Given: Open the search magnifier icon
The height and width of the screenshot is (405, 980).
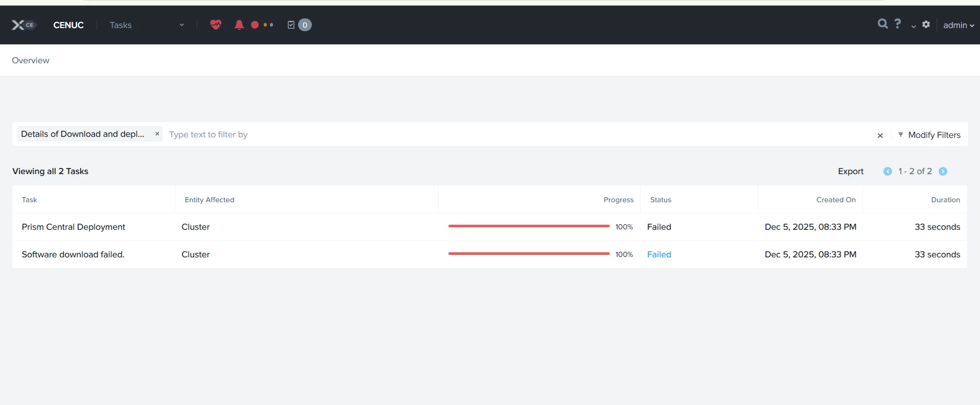Looking at the screenshot, I should click(x=882, y=23).
